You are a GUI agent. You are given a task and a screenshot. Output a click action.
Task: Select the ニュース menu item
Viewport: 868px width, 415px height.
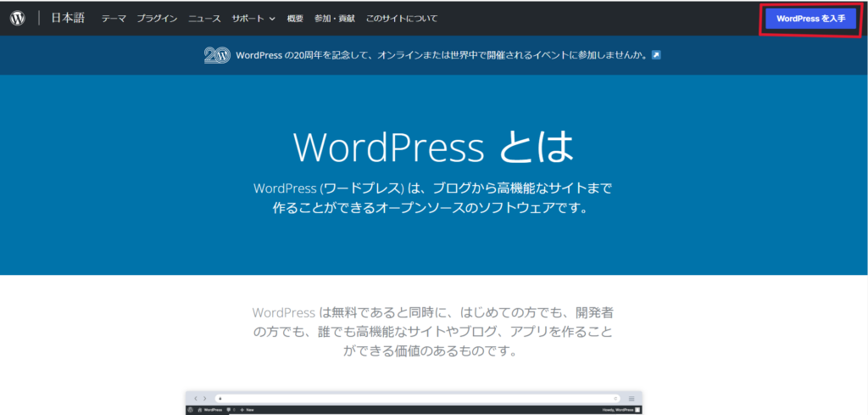click(x=205, y=19)
